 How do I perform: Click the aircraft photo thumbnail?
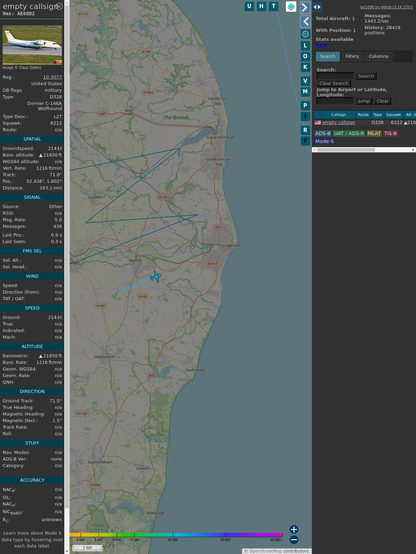point(32,45)
